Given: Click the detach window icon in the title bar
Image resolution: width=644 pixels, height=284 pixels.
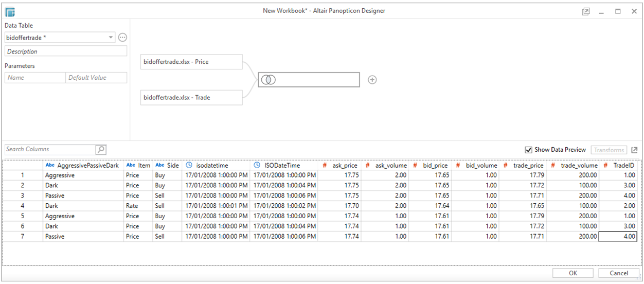Looking at the screenshot, I should click(x=585, y=11).
